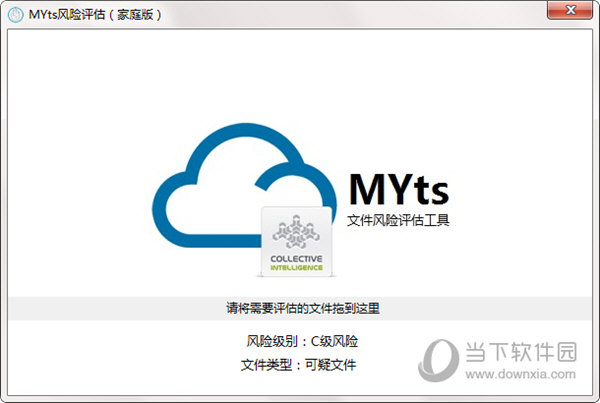The image size is (600, 403).
Task: Click the 文件类型：可疑文件 text
Action: 298,365
